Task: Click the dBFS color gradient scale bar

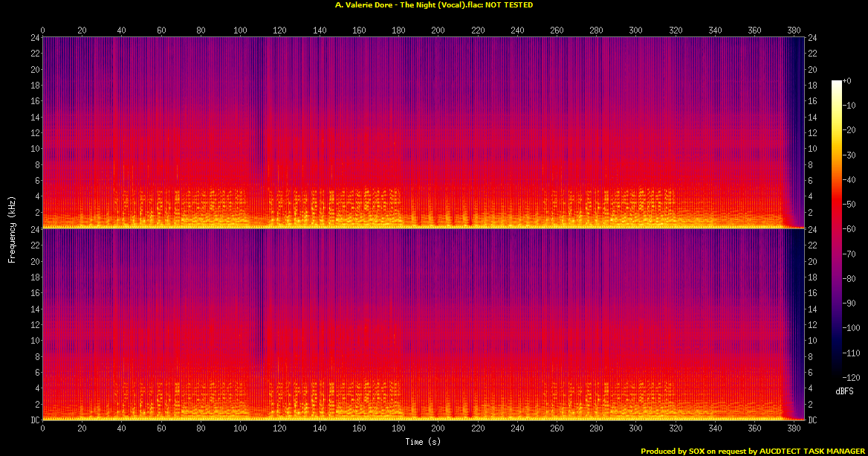Action: [836, 229]
